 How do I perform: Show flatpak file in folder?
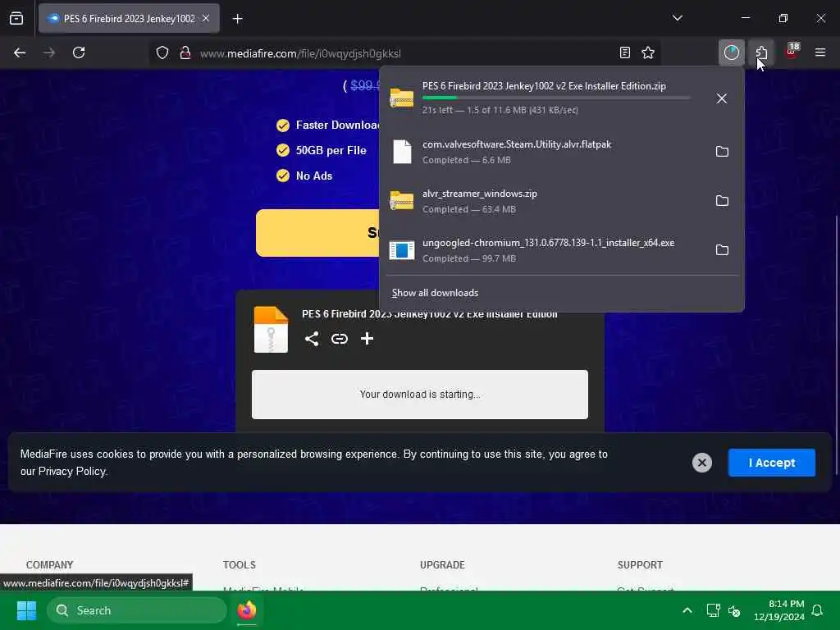coord(722,152)
